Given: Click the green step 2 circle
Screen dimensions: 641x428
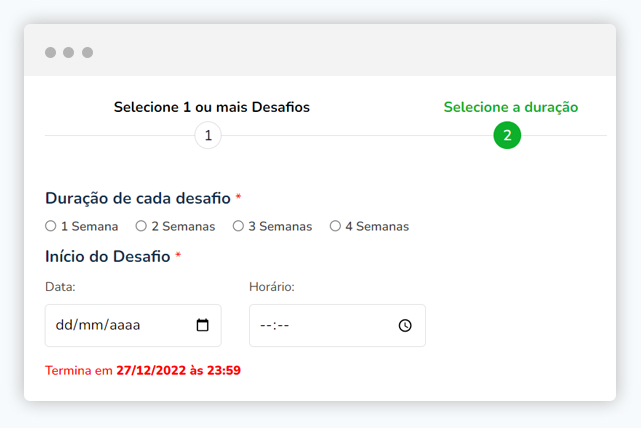Looking at the screenshot, I should (507, 135).
